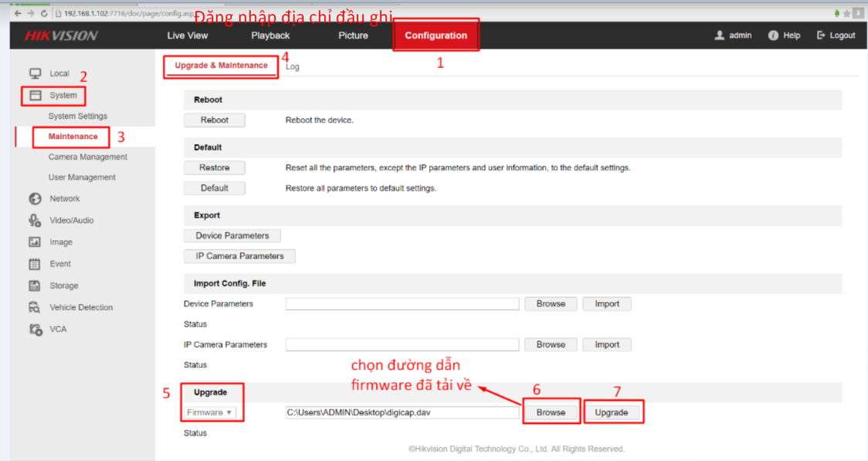Click the Storage disk icon

click(x=35, y=286)
